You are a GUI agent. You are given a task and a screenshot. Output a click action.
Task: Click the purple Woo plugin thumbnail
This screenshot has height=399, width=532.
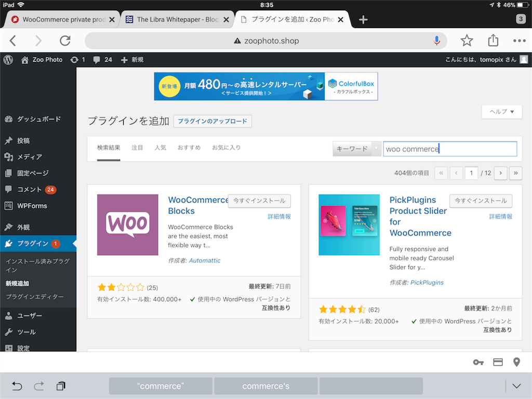click(x=128, y=224)
